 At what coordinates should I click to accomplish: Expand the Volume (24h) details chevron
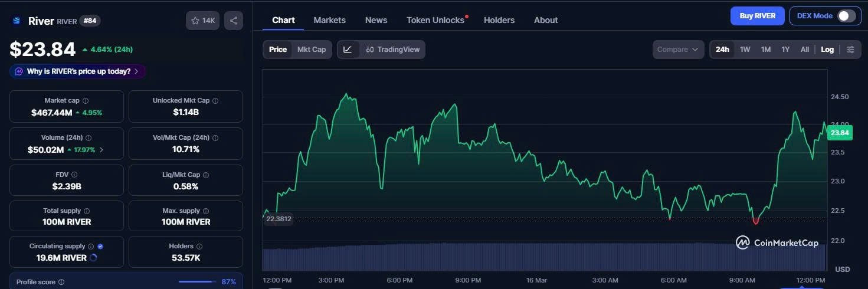[101, 150]
